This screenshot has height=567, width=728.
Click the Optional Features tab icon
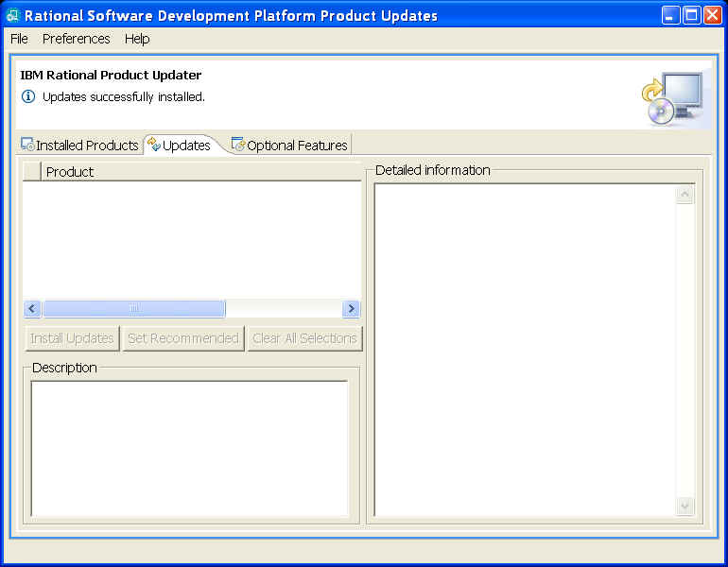237,145
